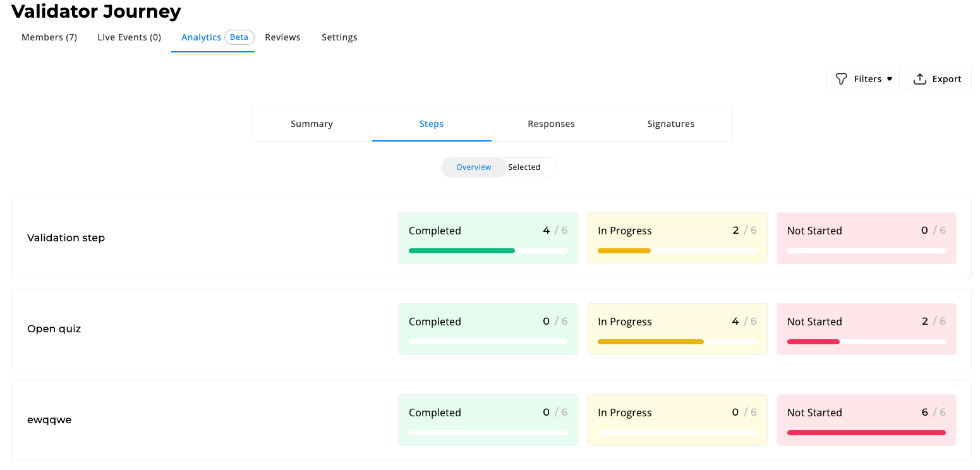Click ewqqwe Completed progress bar

pos(488,433)
